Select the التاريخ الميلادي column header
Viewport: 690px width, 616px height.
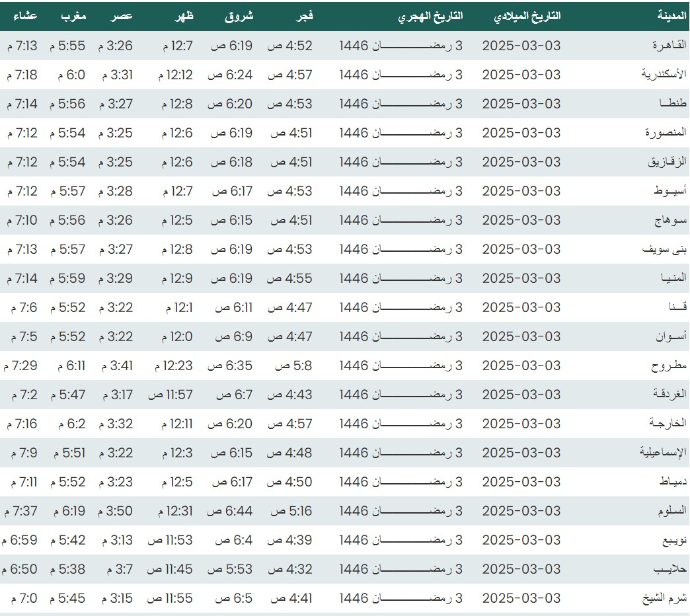click(x=527, y=16)
